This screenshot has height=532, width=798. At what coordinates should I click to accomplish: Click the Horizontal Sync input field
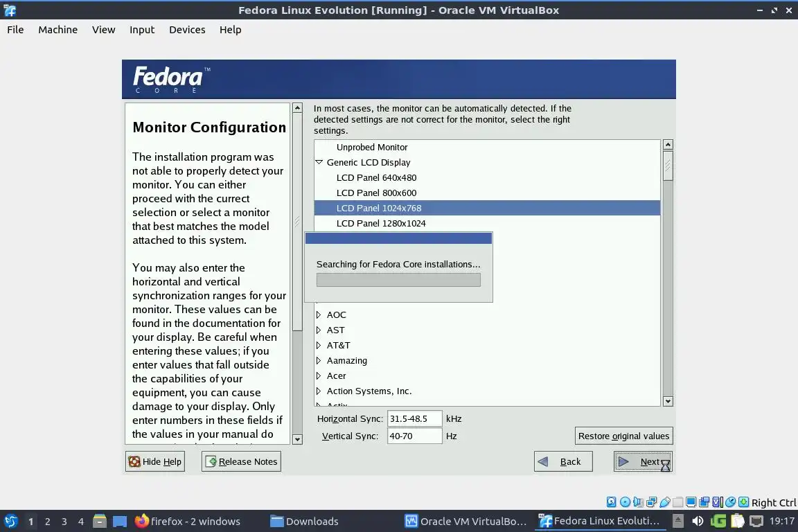pos(414,418)
